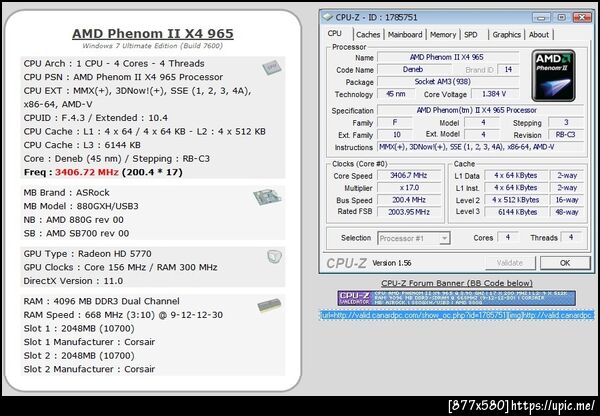Click the Rated FSB 2003.95 MHz field
The image size is (600, 416).
point(409,212)
